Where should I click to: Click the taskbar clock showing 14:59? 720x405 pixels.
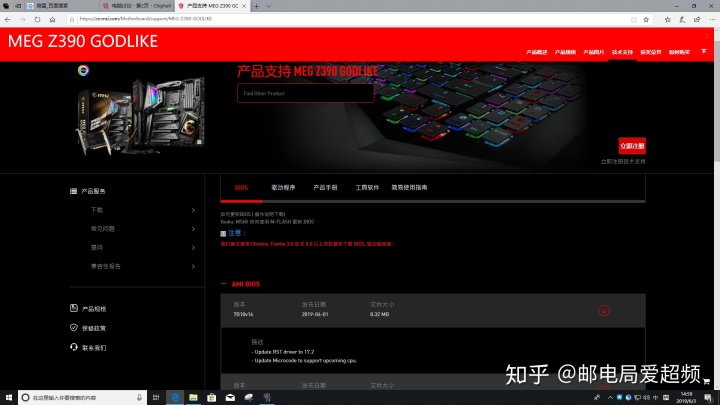point(686,398)
